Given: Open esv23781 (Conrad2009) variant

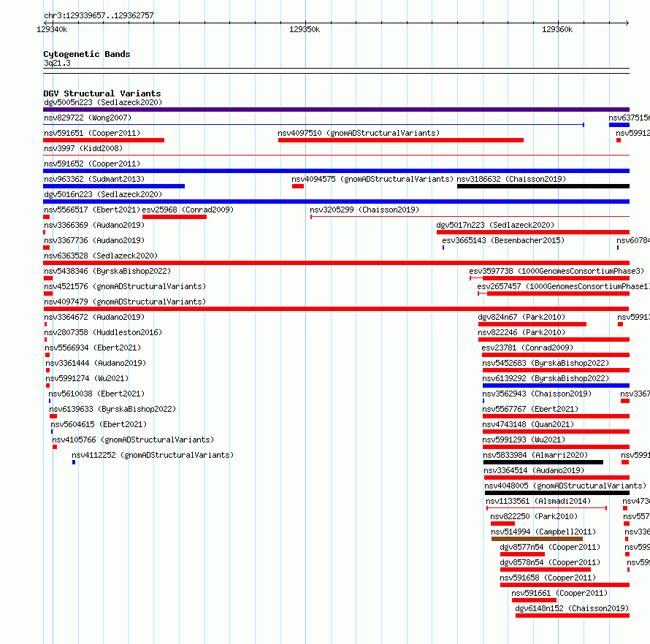Looking at the screenshot, I should click(x=527, y=348).
